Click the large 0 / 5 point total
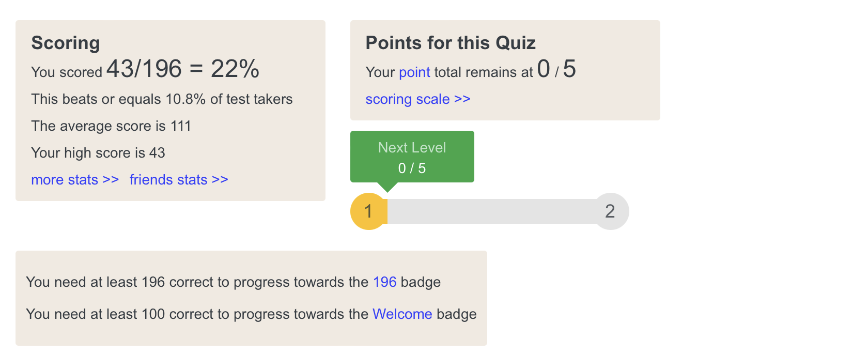Image resolution: width=868 pixels, height=354 pixels. point(556,69)
